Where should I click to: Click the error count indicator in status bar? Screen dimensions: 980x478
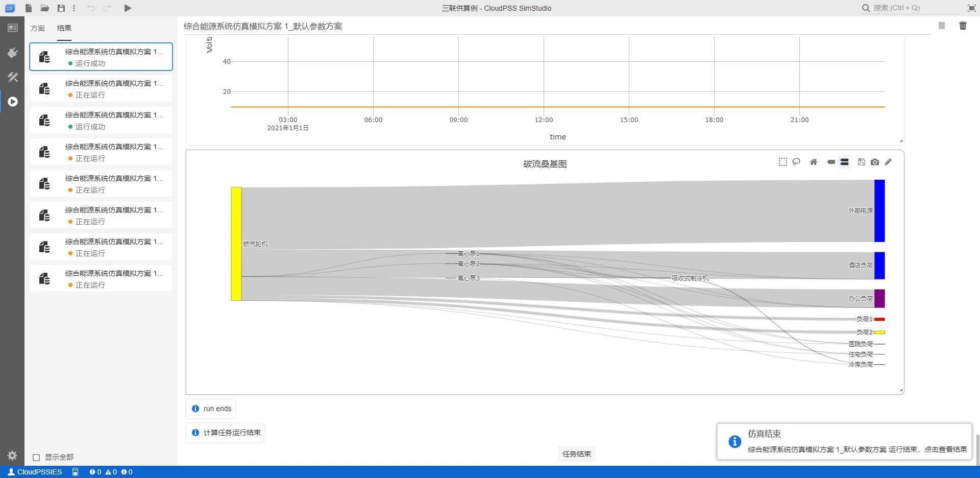[x=95, y=472]
